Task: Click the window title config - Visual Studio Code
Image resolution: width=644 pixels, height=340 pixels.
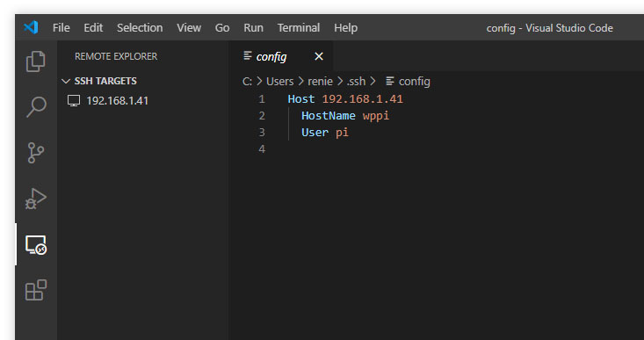Action: tap(549, 28)
